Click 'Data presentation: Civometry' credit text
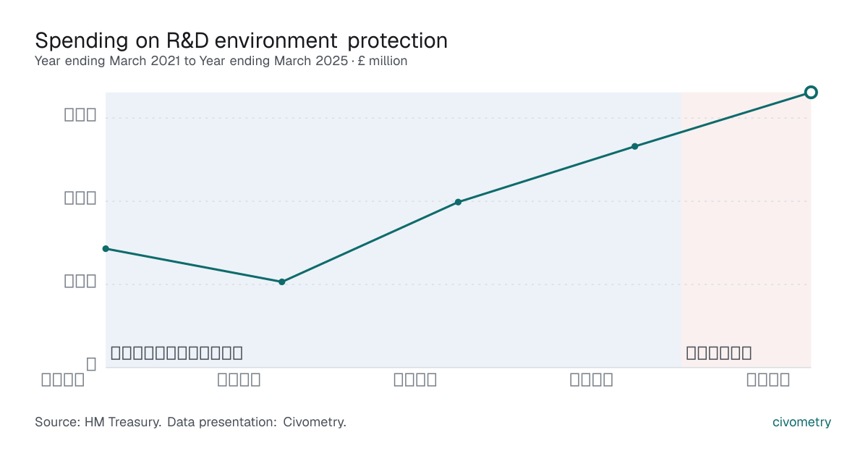The image size is (868, 456). 257,422
